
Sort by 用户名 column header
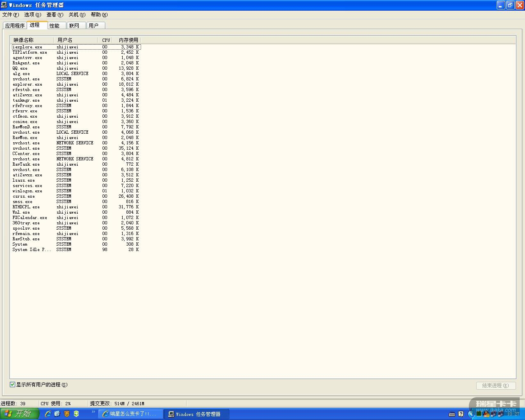(x=76, y=40)
